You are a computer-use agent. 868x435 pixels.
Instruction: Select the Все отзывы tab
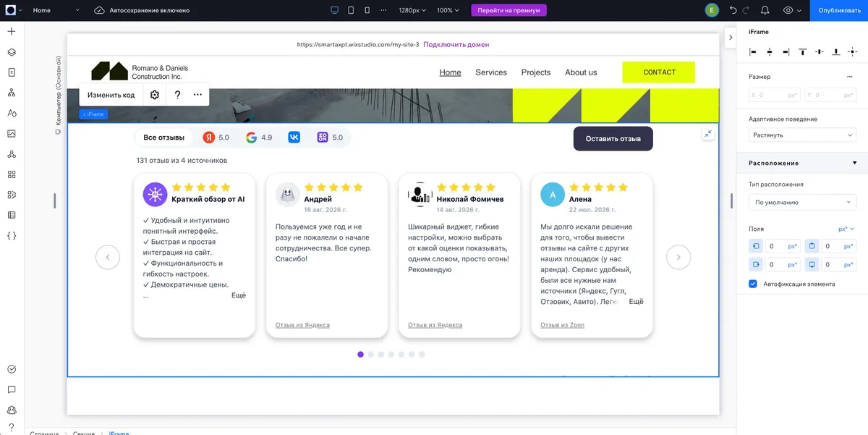click(x=163, y=138)
